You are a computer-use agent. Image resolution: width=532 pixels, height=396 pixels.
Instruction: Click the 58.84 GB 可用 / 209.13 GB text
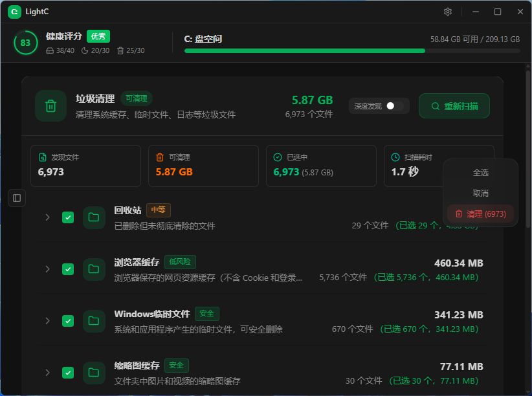(475, 39)
